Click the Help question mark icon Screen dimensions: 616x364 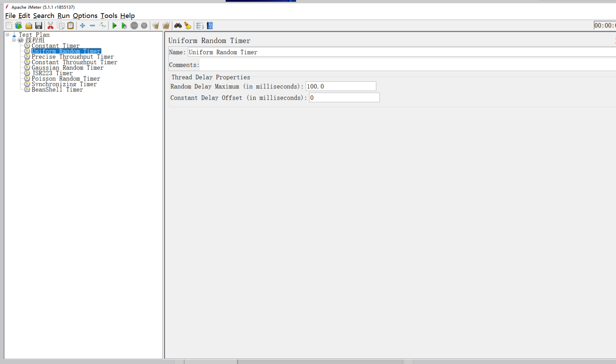pyautogui.click(x=210, y=26)
